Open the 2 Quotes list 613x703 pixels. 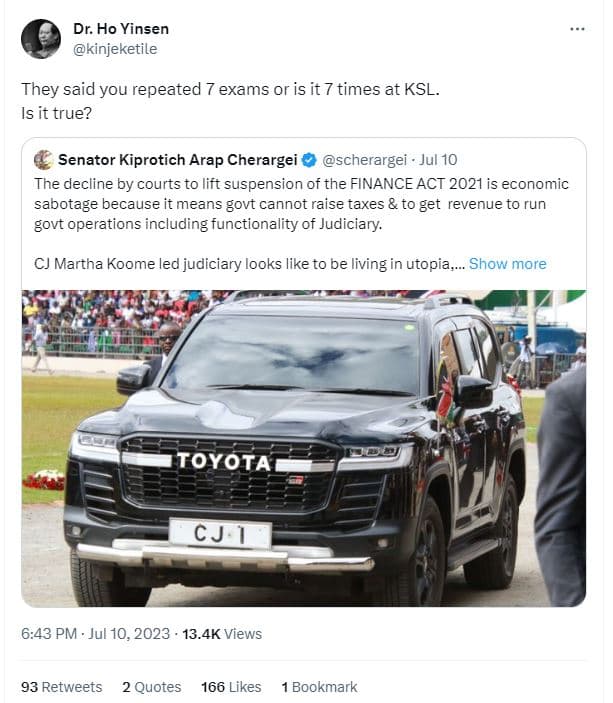152,687
